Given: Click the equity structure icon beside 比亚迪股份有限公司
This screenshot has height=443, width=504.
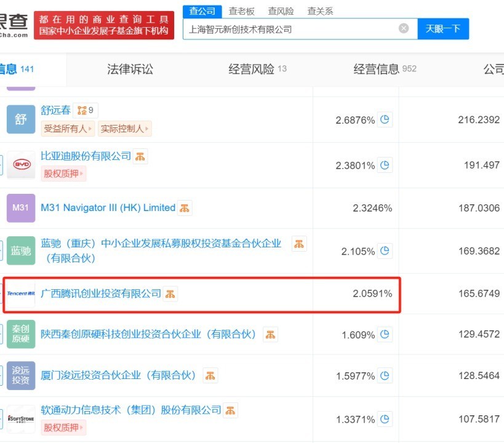Looking at the screenshot, I should tap(140, 156).
